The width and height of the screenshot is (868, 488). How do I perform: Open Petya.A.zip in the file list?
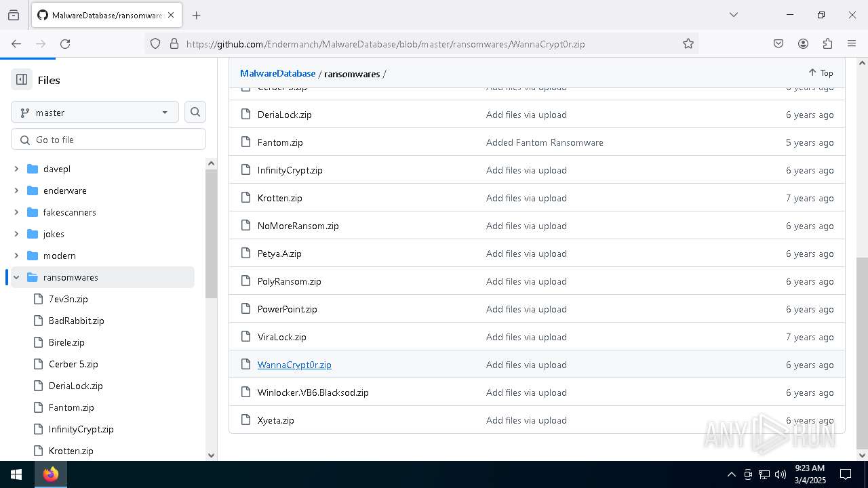(279, 253)
